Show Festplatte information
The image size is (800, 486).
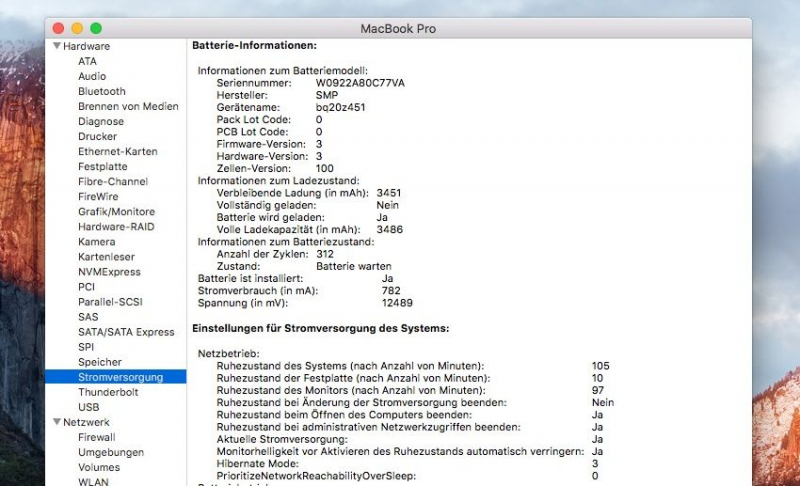103,167
